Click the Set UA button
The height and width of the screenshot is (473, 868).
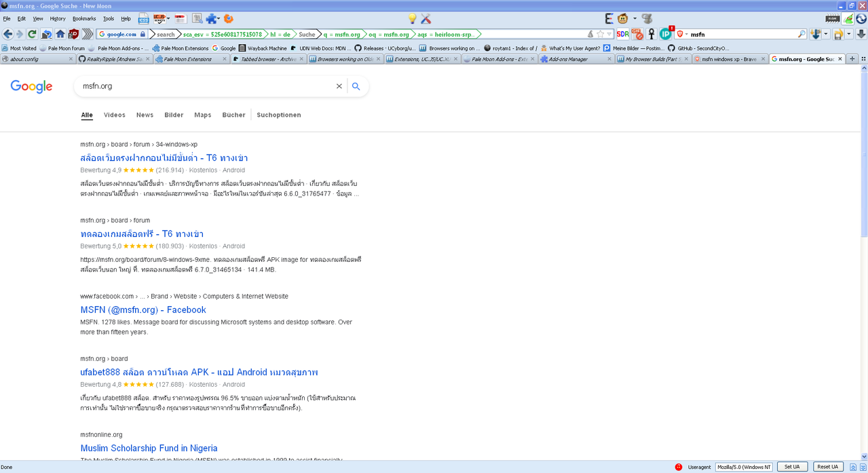[x=792, y=467]
